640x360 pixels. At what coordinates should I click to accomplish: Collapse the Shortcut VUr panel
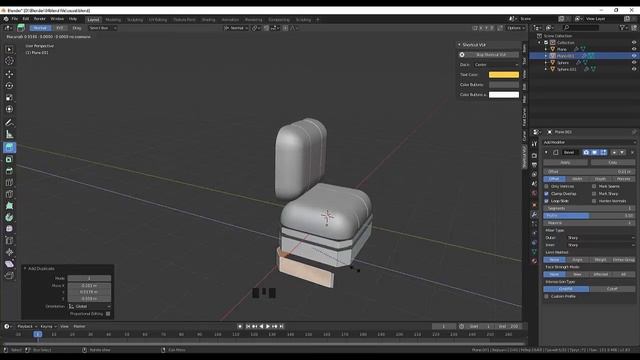pyautogui.click(x=459, y=44)
